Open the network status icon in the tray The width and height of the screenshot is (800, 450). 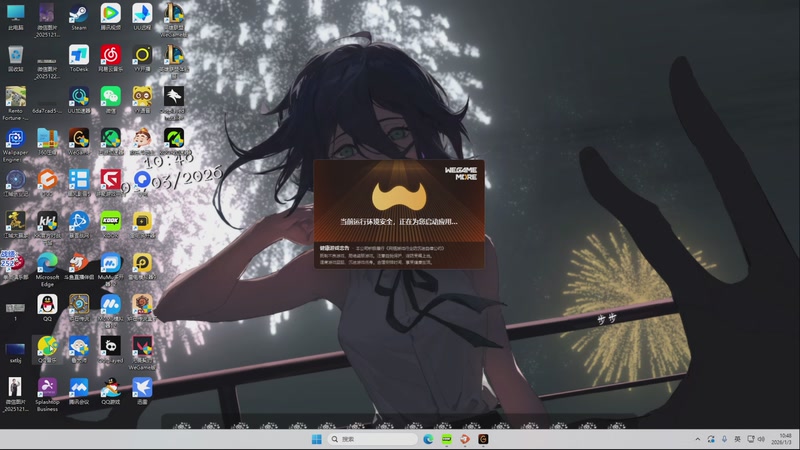click(x=751, y=439)
